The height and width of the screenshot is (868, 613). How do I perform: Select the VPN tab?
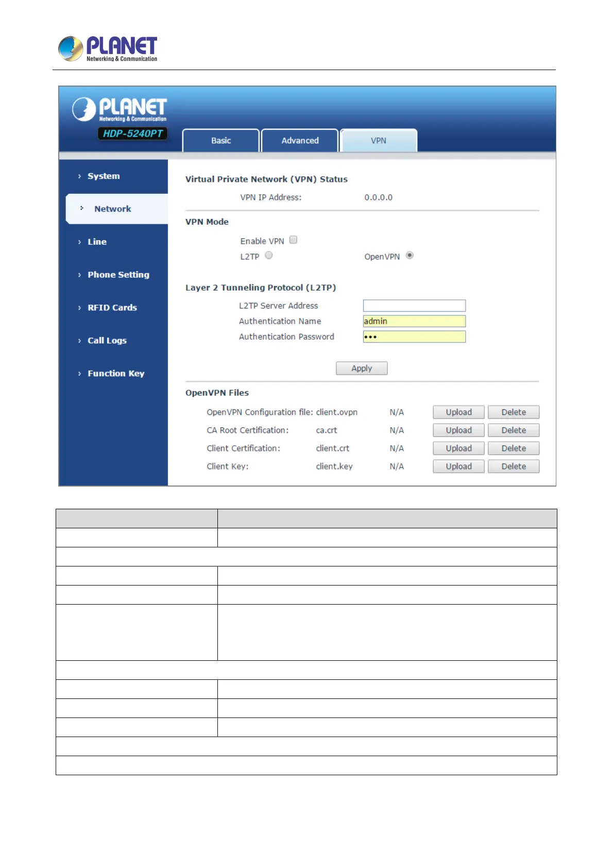[x=379, y=141]
